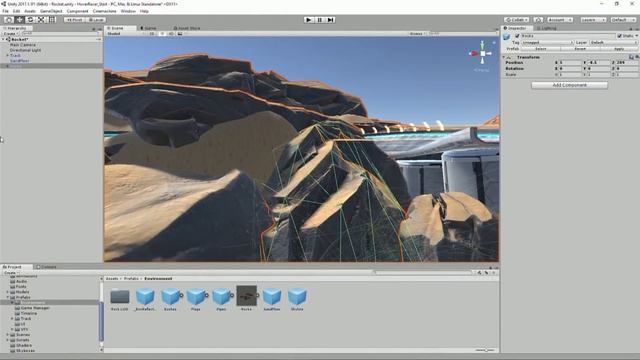Select the Rotate tool in the toolbar

pos(30,20)
